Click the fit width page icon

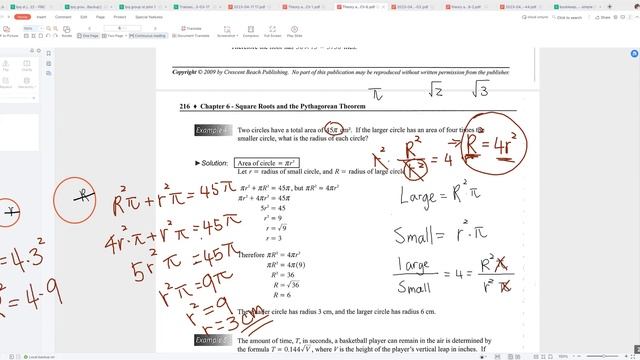(33, 36)
